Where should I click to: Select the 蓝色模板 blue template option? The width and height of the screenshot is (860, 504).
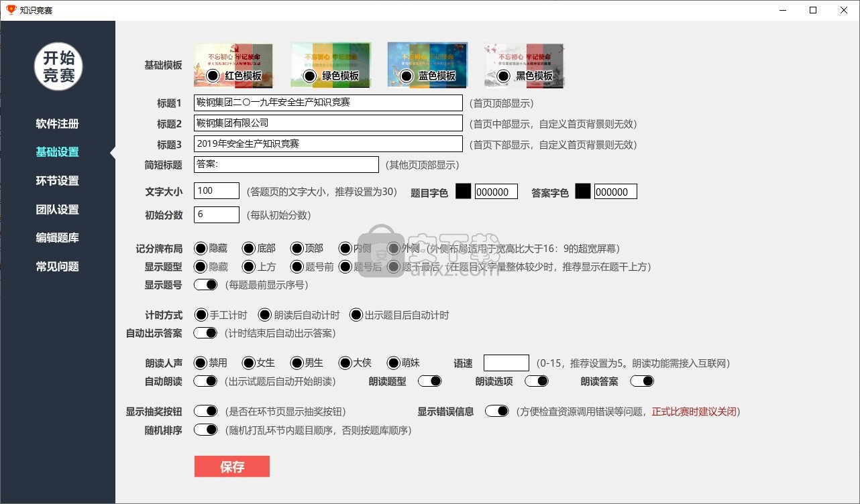(407, 76)
